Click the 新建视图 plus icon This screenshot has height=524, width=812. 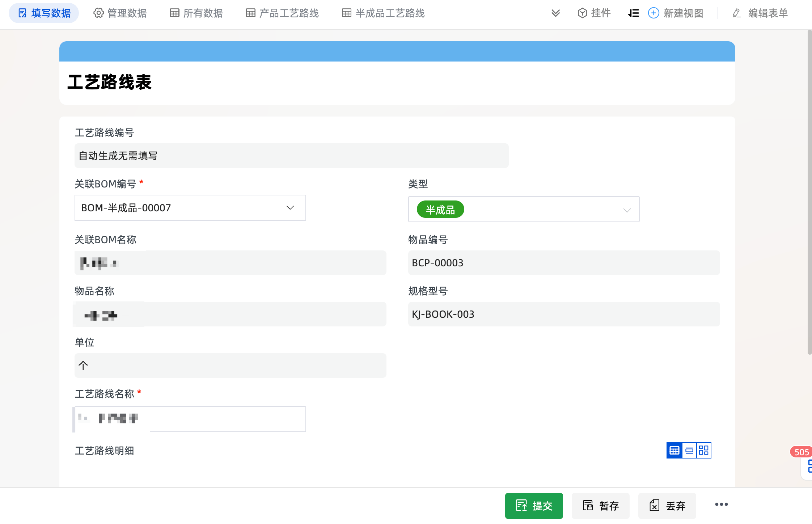tap(654, 13)
